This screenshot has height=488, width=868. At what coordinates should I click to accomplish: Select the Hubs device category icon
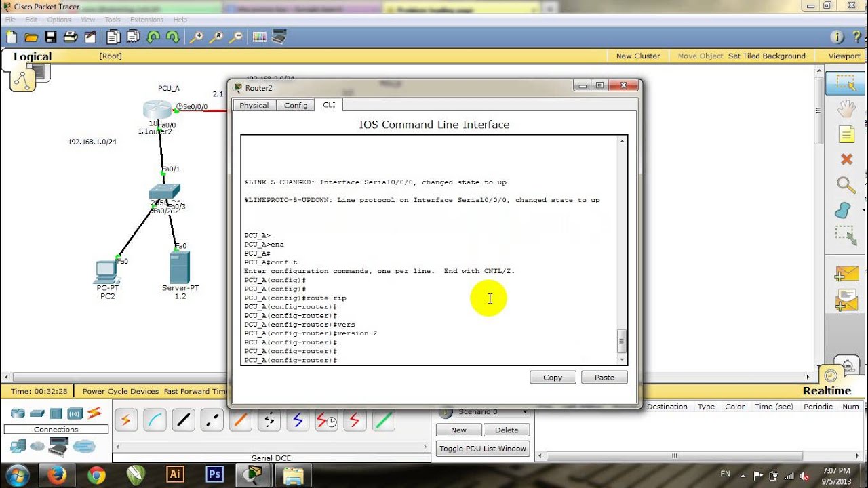point(56,413)
